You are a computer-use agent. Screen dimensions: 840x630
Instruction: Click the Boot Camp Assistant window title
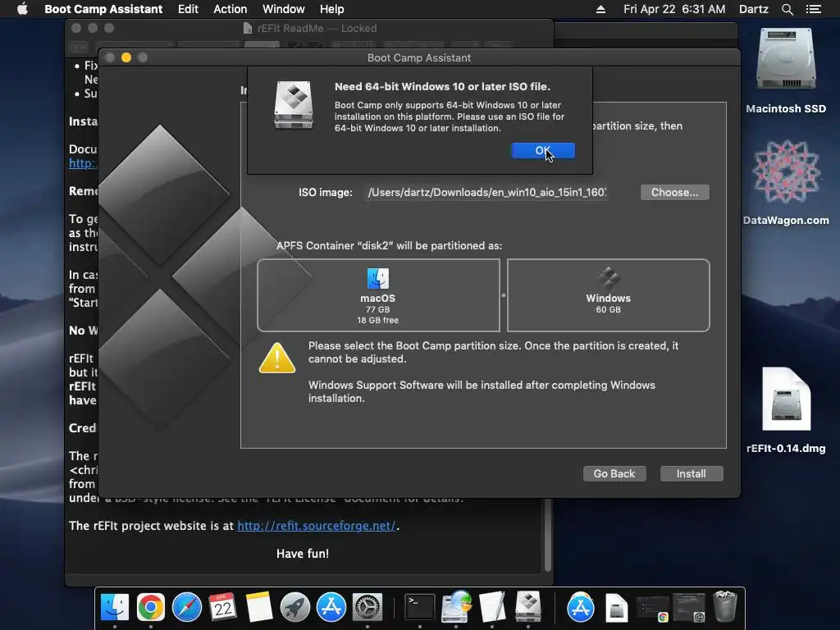[419, 58]
